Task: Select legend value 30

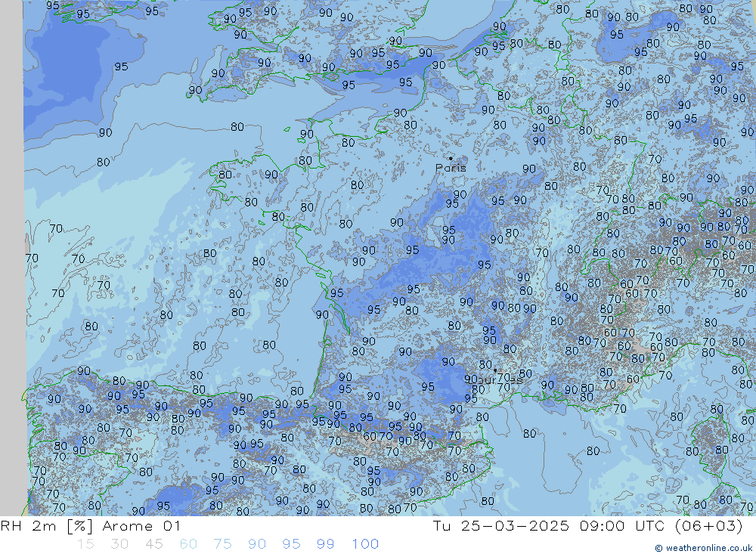Action: (119, 544)
